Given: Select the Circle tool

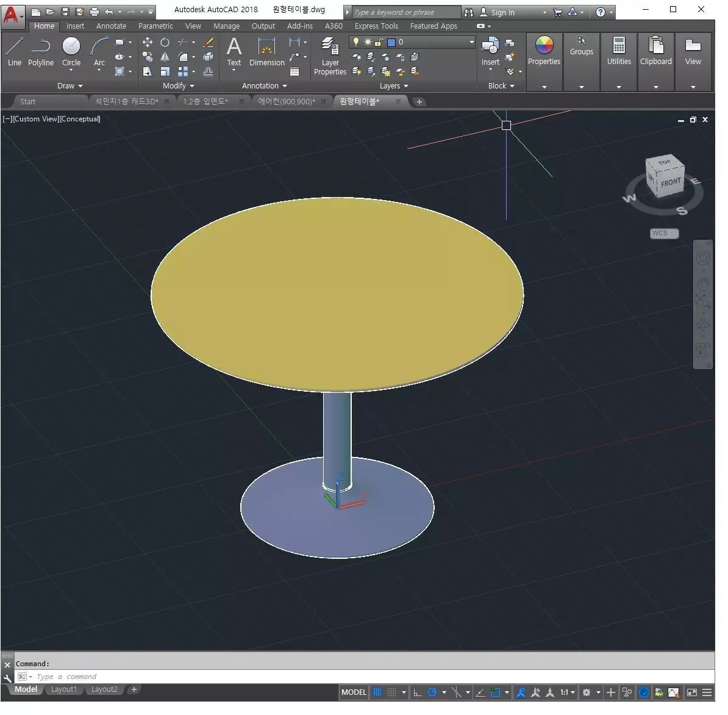Looking at the screenshot, I should (71, 52).
